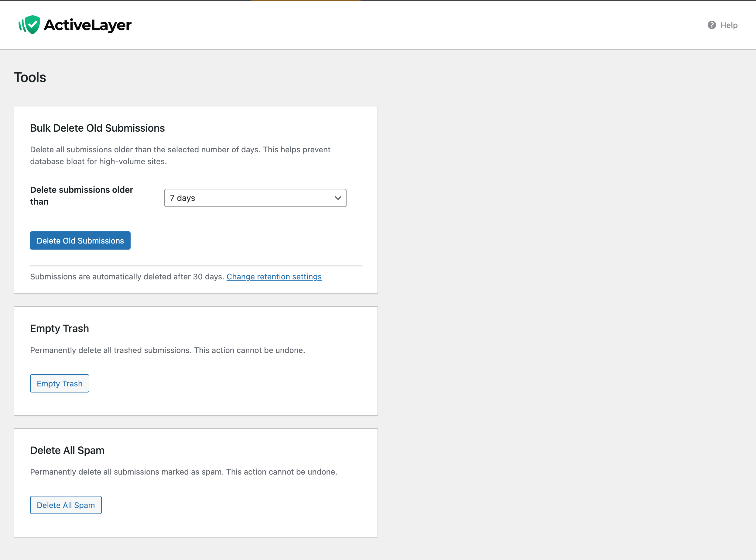Click the Delete All Spam section heading

pos(67,450)
